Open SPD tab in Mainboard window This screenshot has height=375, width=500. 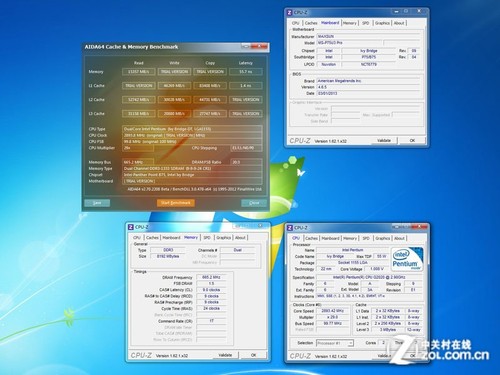(366, 23)
